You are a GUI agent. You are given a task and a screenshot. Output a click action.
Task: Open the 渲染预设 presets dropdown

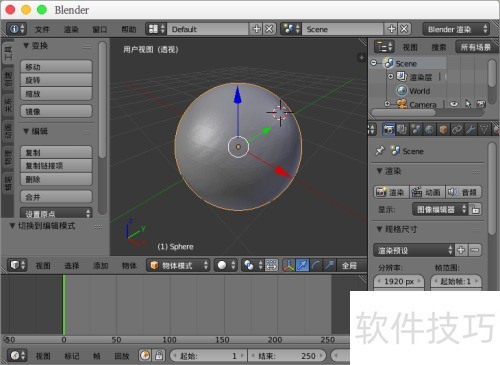tap(414, 250)
